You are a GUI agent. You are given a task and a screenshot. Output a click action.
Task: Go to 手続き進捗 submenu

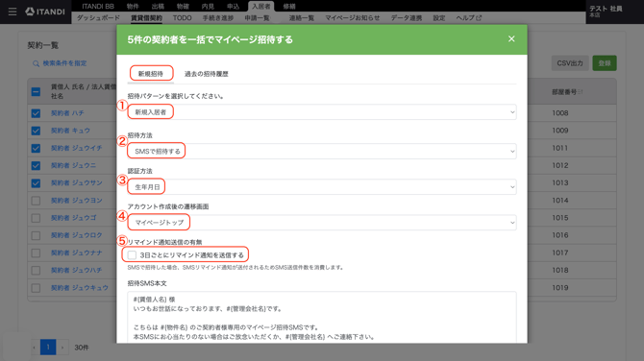pos(218,18)
